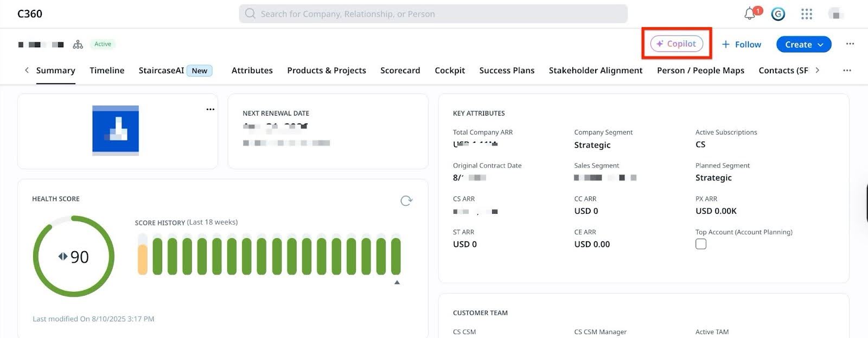Launch Copilot
868x338 pixels.
(x=676, y=43)
